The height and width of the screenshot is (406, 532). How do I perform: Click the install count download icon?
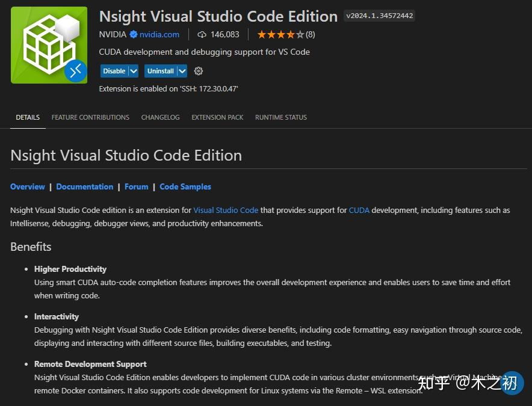pyautogui.click(x=202, y=34)
